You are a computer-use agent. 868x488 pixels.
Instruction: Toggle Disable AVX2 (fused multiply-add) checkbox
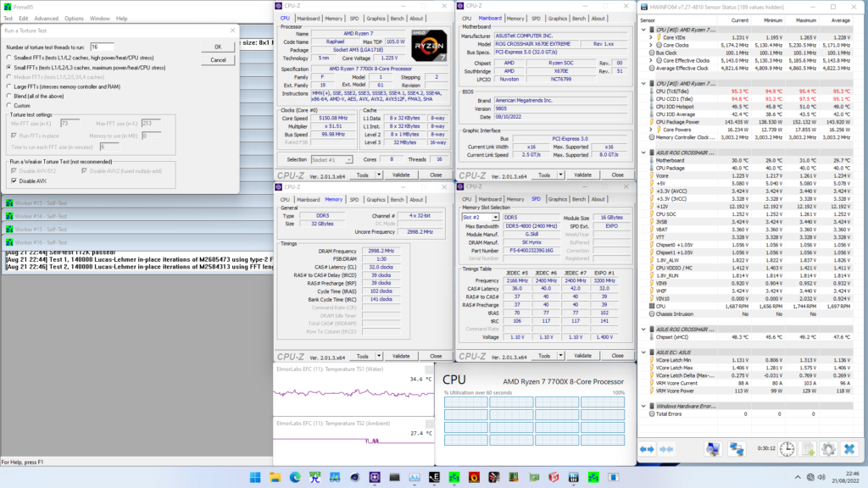84,171
